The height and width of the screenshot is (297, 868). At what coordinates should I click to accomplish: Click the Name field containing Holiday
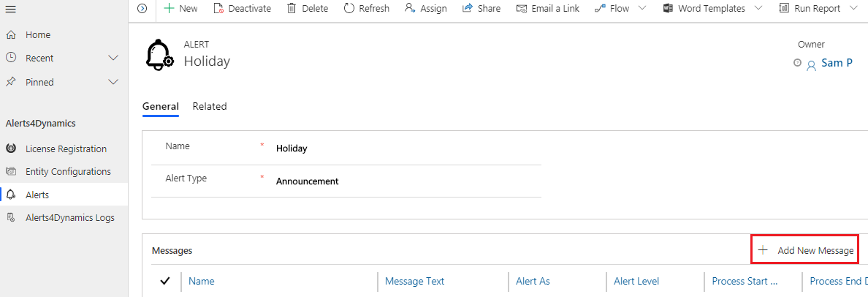tap(408, 148)
